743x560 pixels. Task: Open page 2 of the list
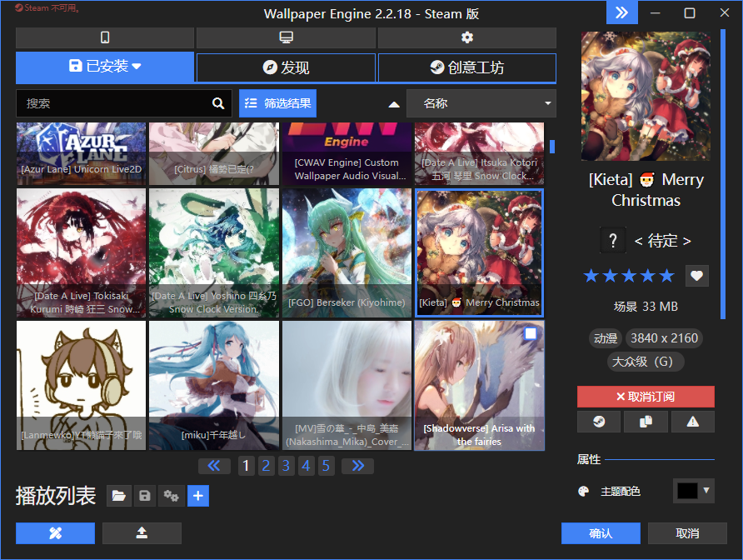[267, 466]
